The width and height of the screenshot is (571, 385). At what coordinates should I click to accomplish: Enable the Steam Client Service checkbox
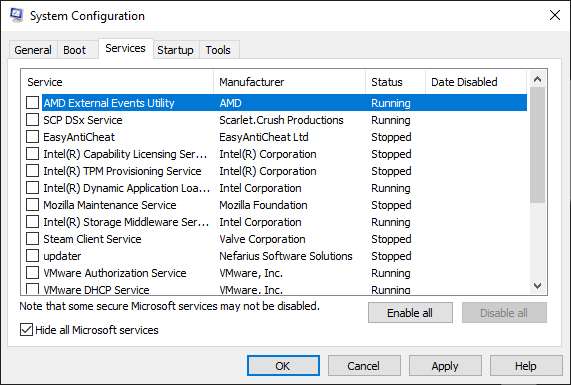pyautogui.click(x=32, y=239)
